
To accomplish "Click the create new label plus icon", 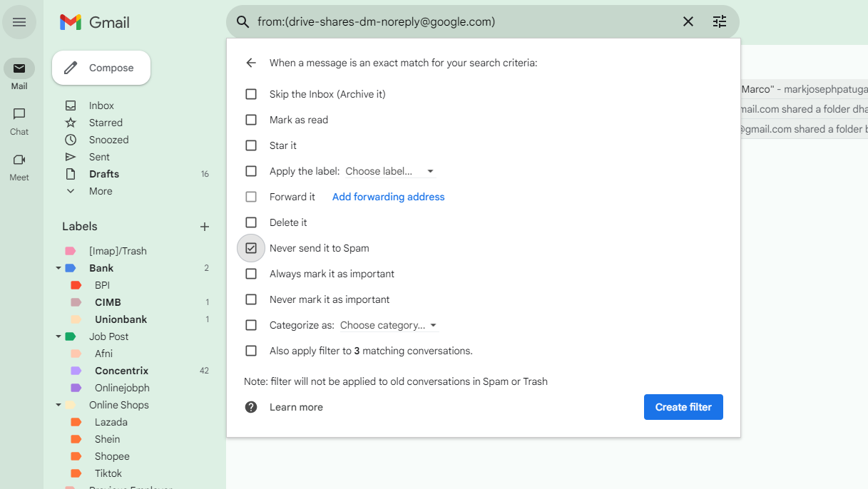I will [x=205, y=227].
